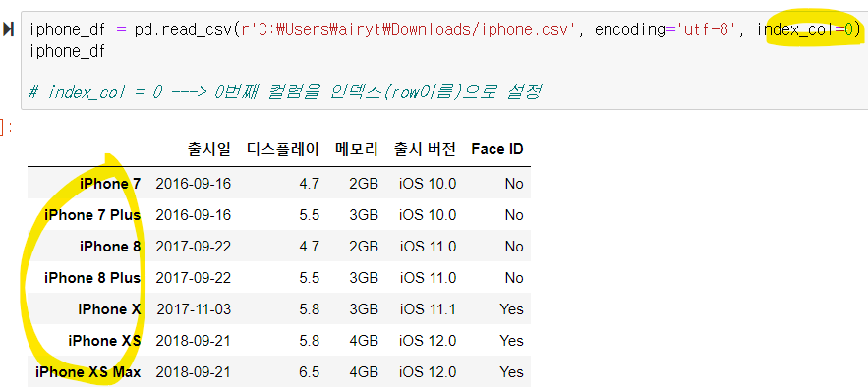
Task: Select the 메모리 column header
Action: [x=357, y=149]
